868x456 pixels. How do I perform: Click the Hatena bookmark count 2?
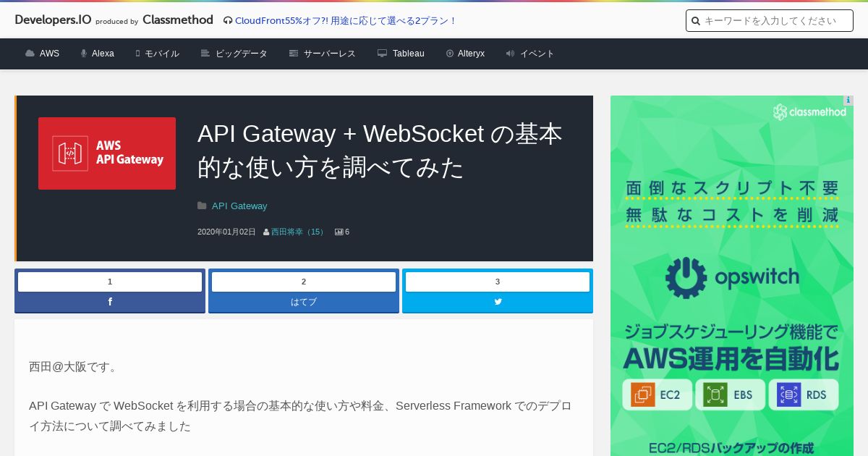[x=304, y=282]
